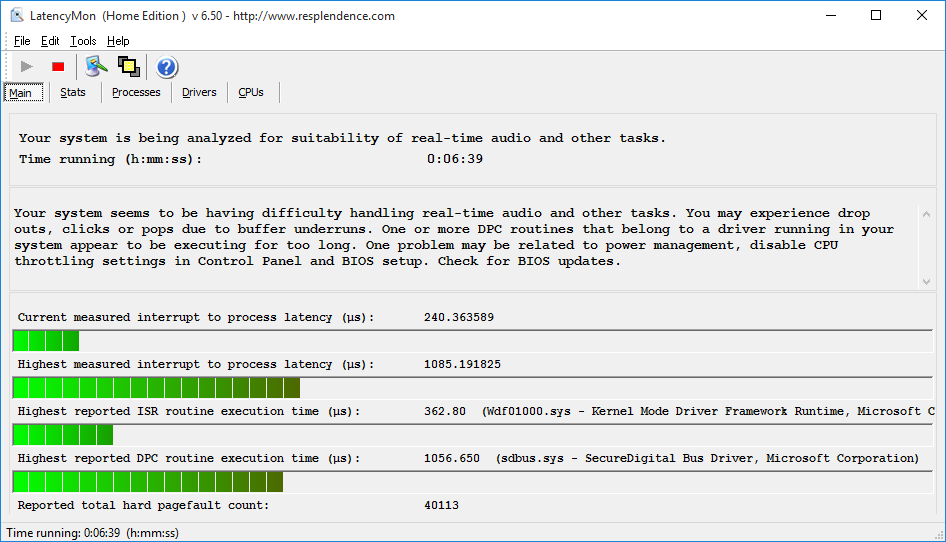The height and width of the screenshot is (542, 946).
Task: Close the LatencyMon window
Action: tap(922, 15)
